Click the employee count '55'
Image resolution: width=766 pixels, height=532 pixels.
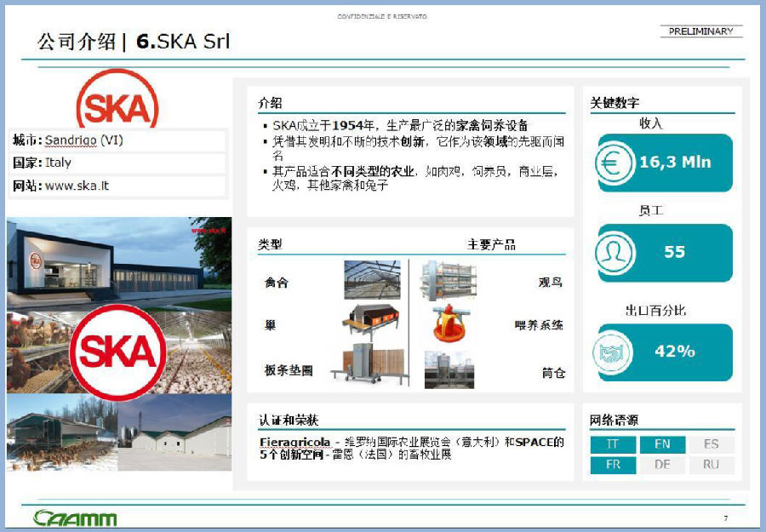(x=675, y=252)
